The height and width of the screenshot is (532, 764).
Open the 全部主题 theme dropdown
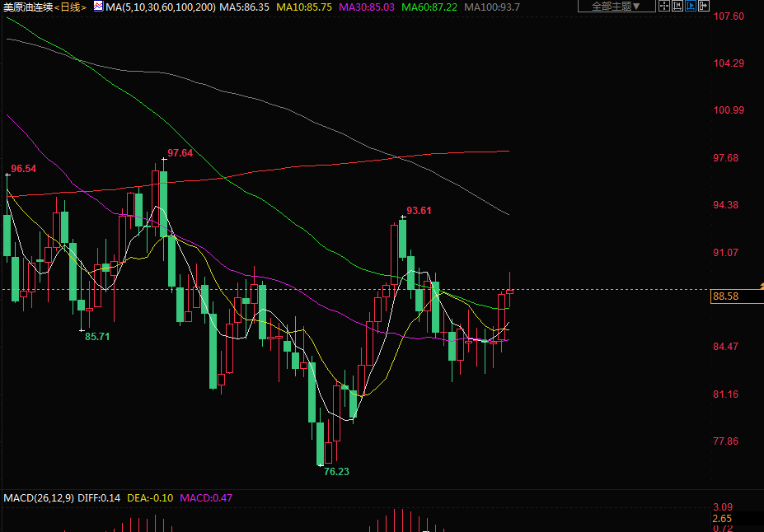pyautogui.click(x=616, y=7)
